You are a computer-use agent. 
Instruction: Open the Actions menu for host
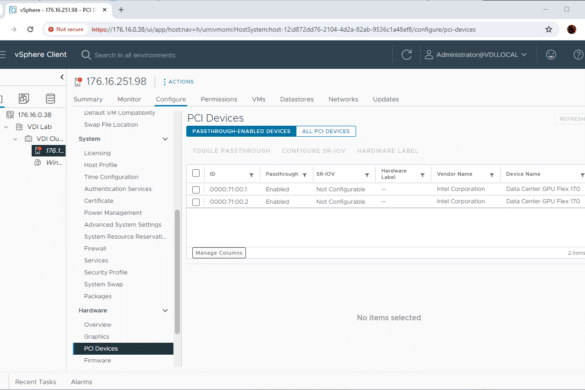(x=178, y=82)
